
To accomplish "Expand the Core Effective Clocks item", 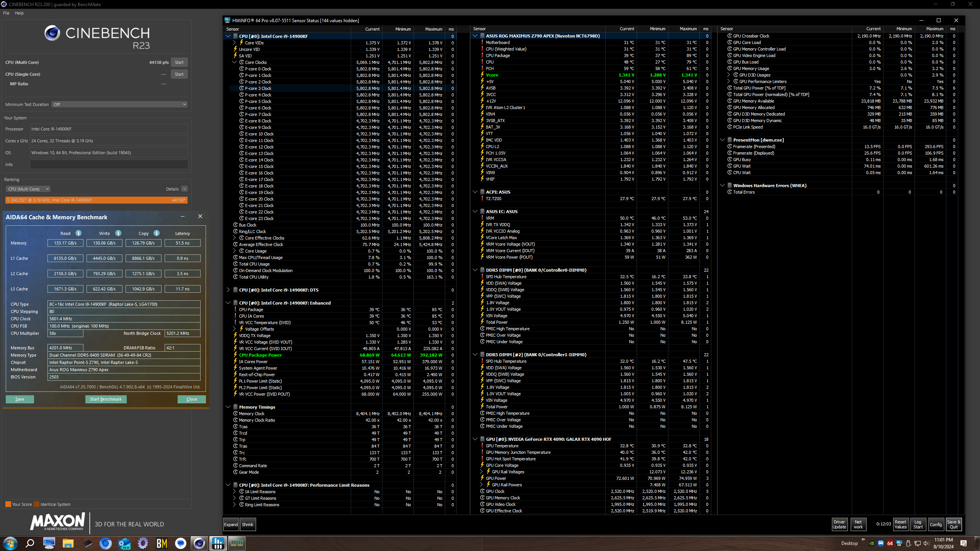I will pos(234,238).
